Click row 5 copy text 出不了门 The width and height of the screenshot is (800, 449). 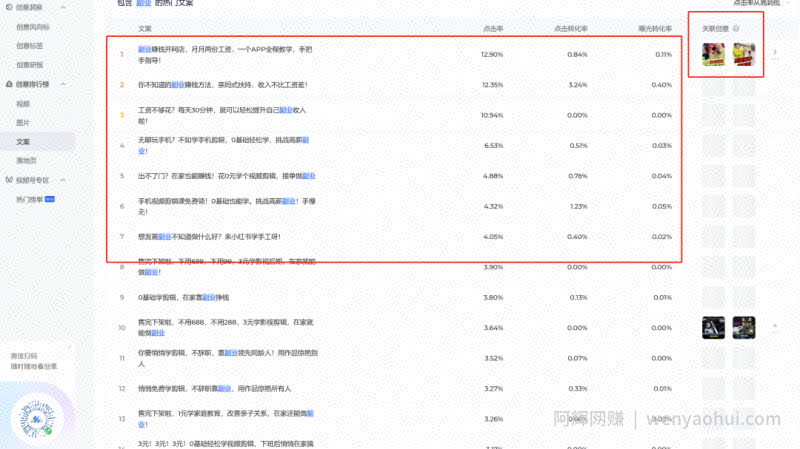tap(227, 176)
